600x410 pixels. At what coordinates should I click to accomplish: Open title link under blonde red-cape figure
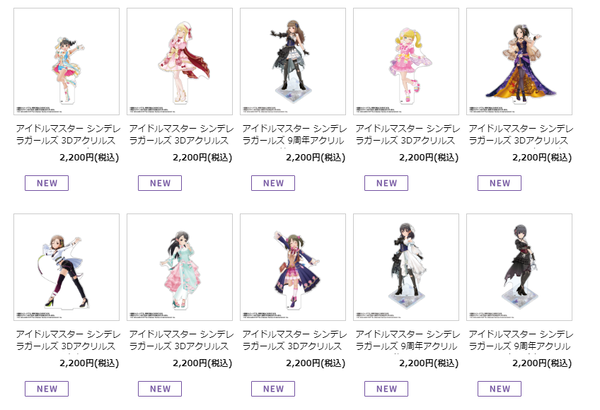point(181,135)
